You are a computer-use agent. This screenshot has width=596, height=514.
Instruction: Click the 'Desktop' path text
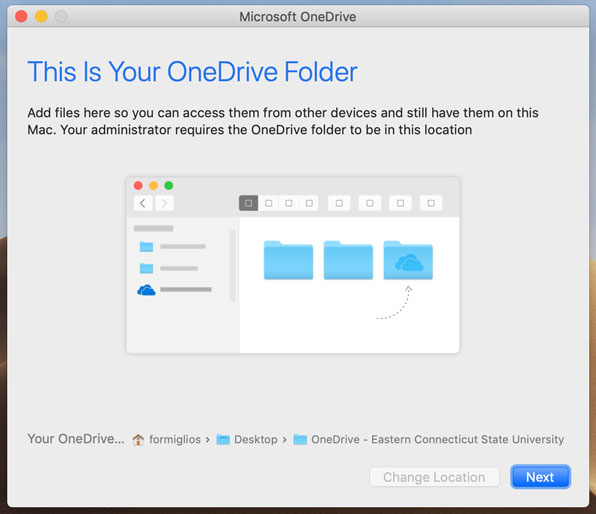coord(256,439)
